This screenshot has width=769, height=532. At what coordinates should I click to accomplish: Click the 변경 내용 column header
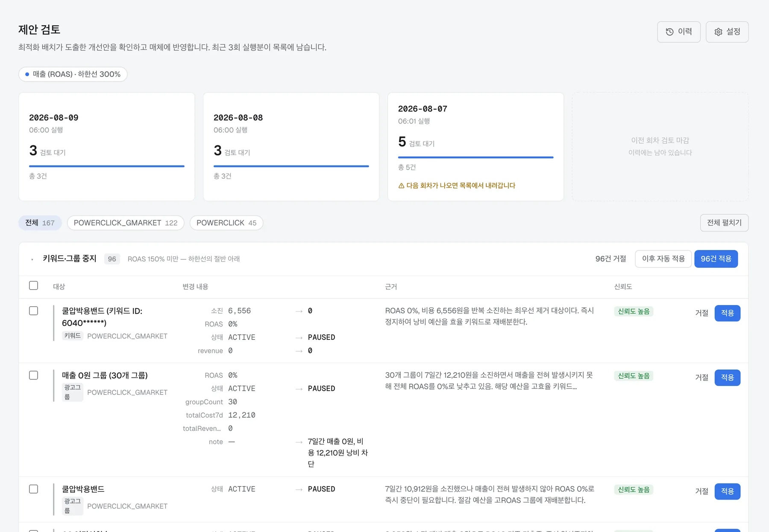click(x=195, y=287)
